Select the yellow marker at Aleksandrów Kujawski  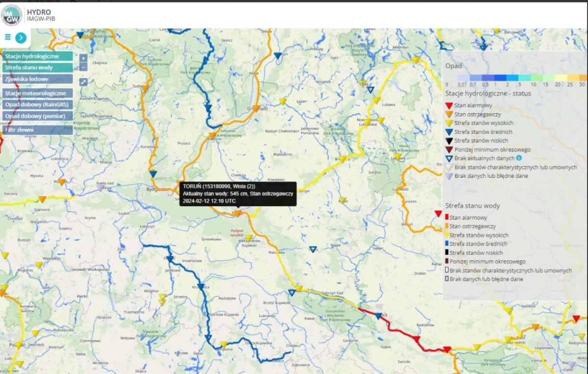[248, 238]
